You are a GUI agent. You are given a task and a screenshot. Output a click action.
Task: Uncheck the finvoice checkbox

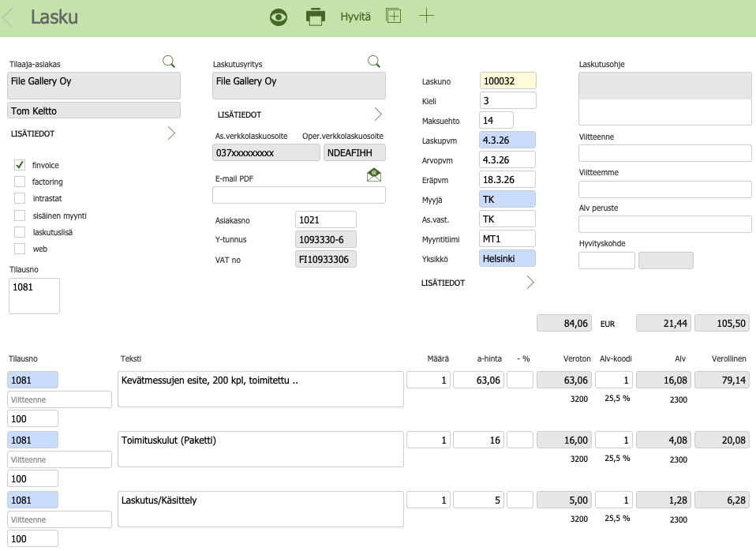[20, 165]
